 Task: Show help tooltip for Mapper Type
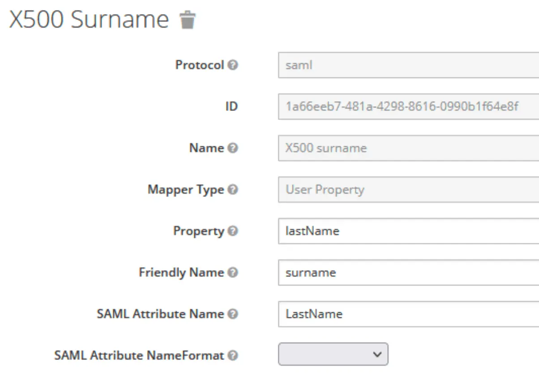click(x=232, y=190)
